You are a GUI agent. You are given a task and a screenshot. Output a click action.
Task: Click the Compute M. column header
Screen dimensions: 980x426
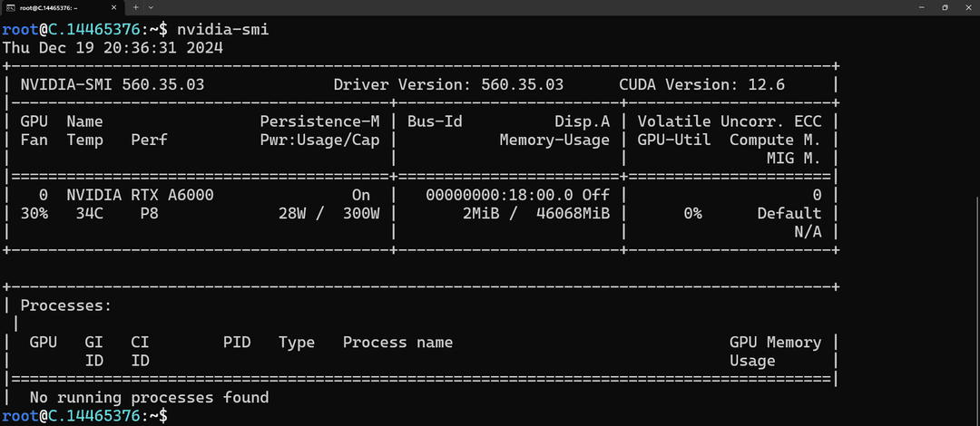tap(775, 140)
